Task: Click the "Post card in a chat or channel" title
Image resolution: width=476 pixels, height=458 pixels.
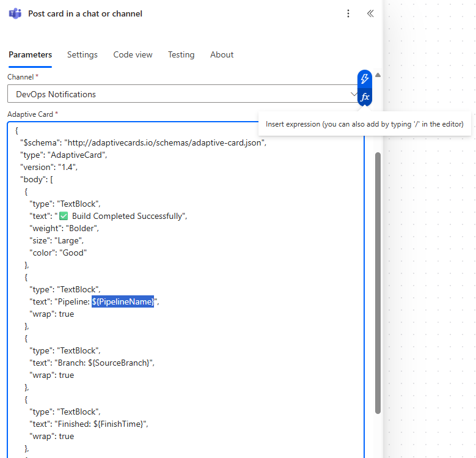Action: pyautogui.click(x=85, y=13)
